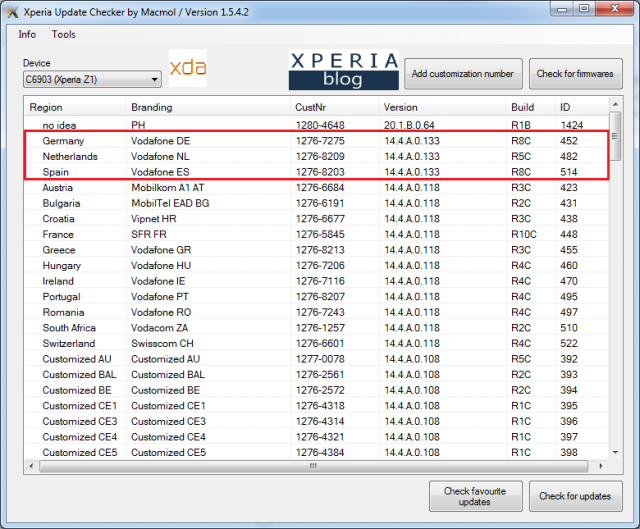Image resolution: width=640 pixels, height=529 pixels.
Task: Select Customized BAL in Region column
Action: pos(79,375)
